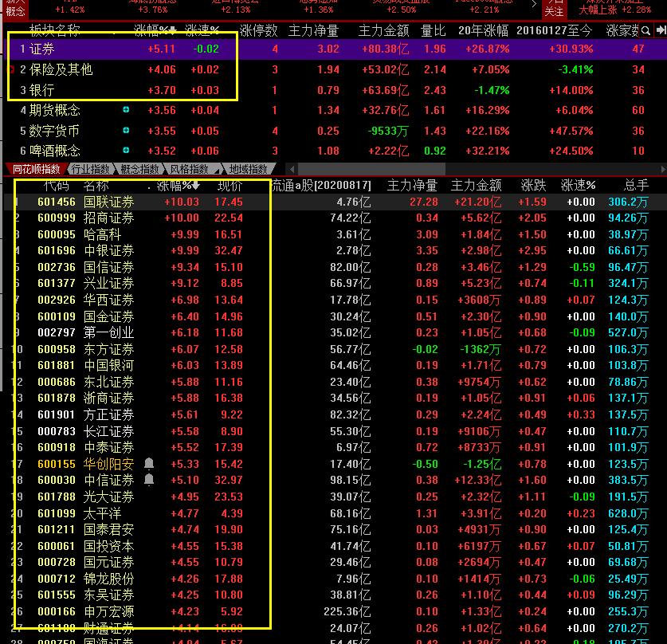Click the bell alert icon beside 华创阳安
Viewport: 667px width, 644px height.
149,464
